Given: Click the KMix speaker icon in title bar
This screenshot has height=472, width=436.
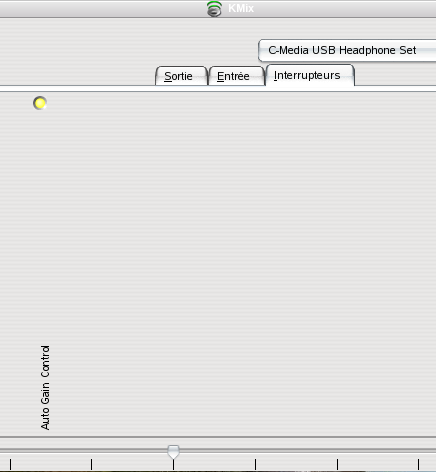Looking at the screenshot, I should (214, 9).
